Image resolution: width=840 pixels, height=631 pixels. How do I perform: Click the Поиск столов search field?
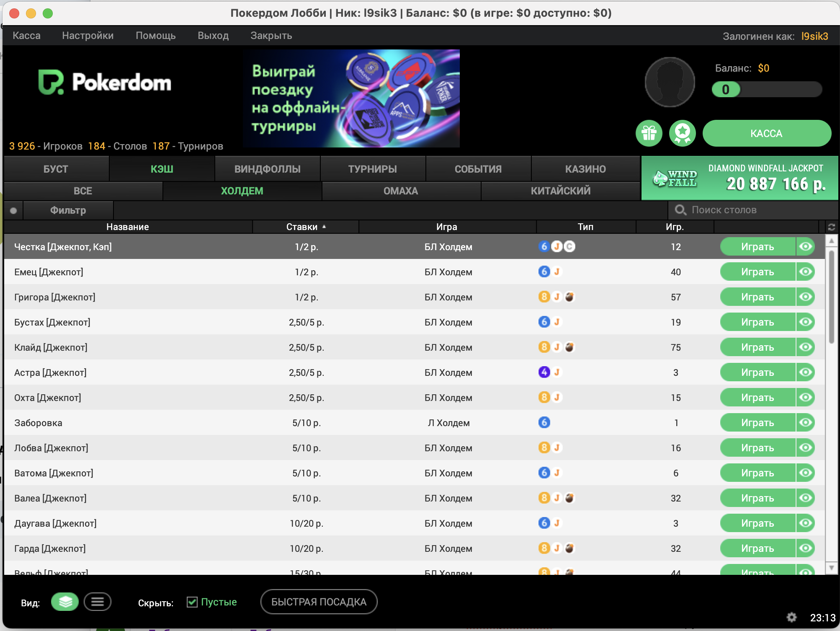click(x=754, y=210)
